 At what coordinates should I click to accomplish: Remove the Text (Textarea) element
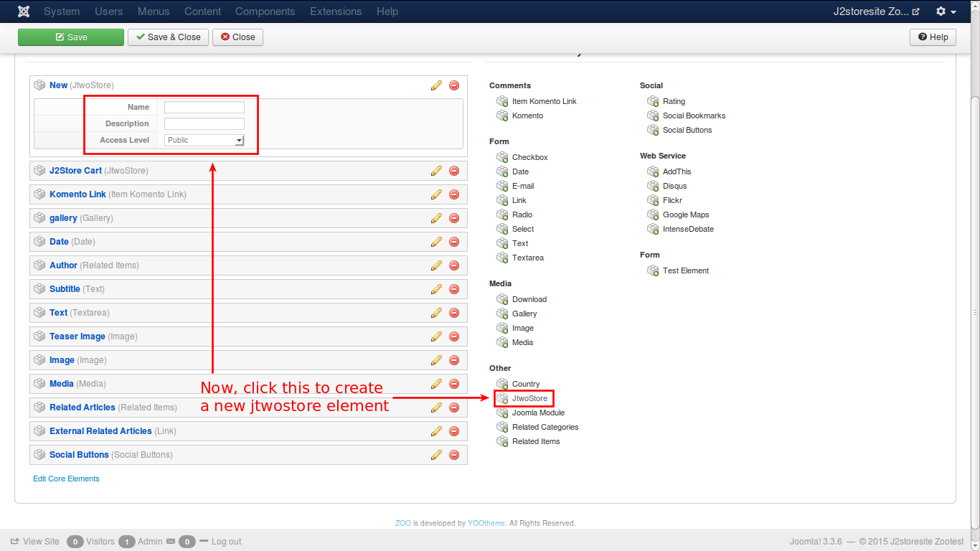(454, 313)
